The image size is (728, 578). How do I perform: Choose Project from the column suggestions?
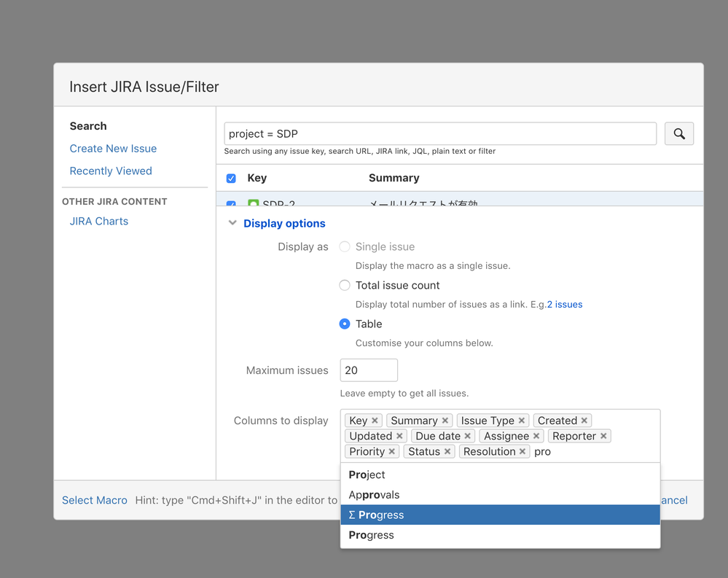500,474
